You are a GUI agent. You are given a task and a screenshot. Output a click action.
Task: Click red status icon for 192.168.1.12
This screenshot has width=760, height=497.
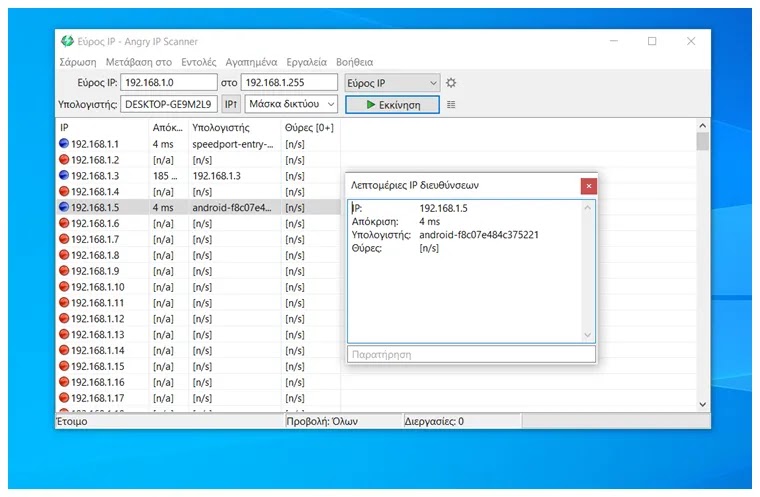click(x=63, y=319)
